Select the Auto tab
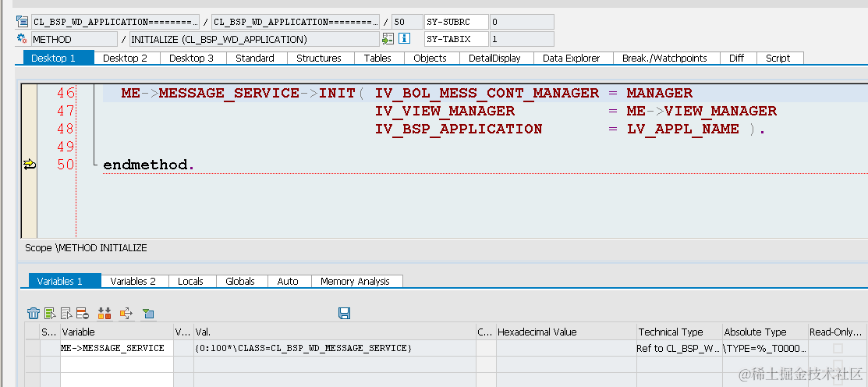This screenshot has height=387, width=868. pos(288,281)
